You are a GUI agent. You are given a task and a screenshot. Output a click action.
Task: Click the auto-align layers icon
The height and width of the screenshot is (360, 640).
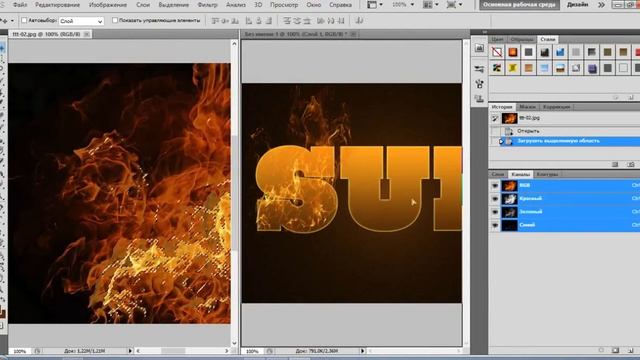click(359, 21)
